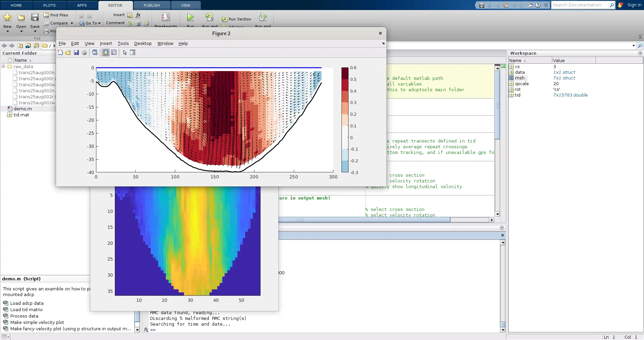Image resolution: width=644 pixels, height=340 pixels.
Task: Click the fx insert function icon
Action: click(x=138, y=15)
